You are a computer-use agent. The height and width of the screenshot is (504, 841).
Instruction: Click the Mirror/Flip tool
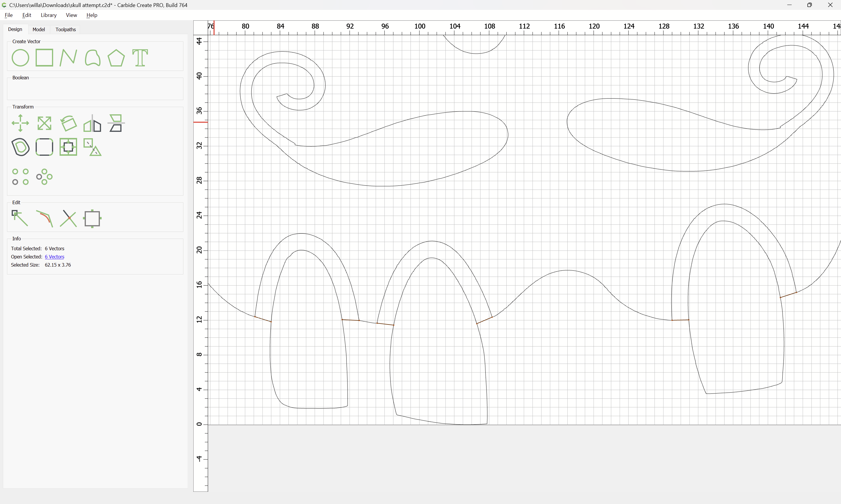[x=92, y=123]
